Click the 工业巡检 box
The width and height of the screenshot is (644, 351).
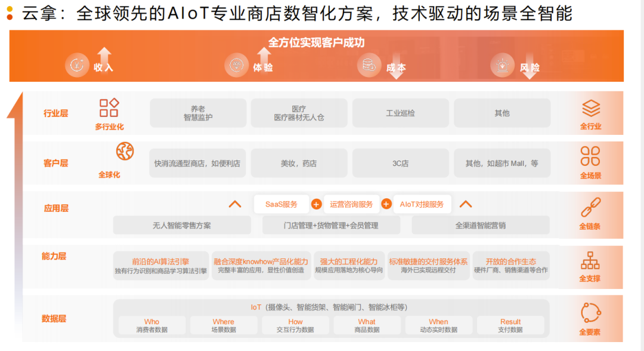401,113
